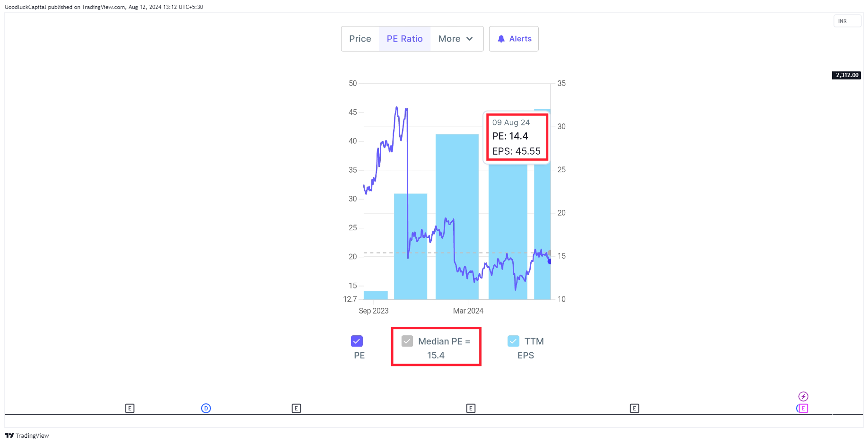
Task: Click the purple lightning bolt icon
Action: (803, 396)
